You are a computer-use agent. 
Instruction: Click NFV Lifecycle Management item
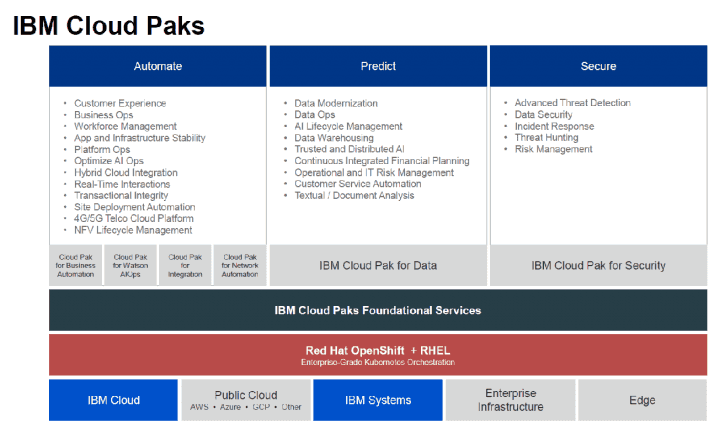(133, 230)
